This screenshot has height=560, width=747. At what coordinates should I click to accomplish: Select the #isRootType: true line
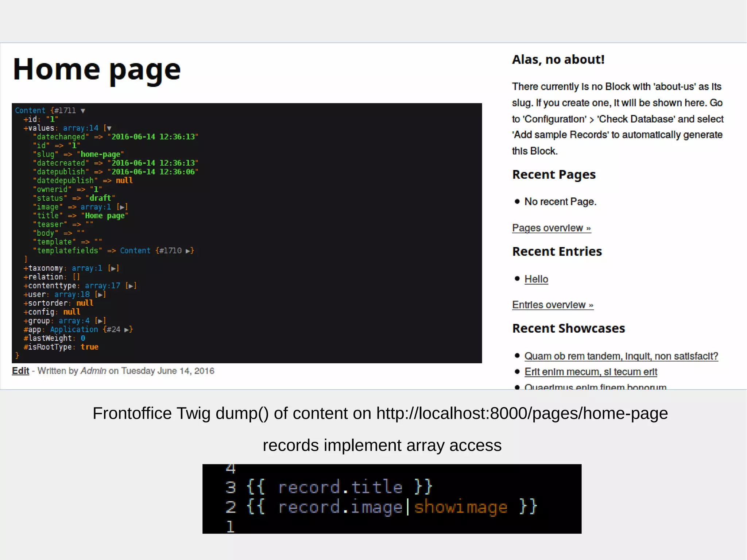coord(61,347)
